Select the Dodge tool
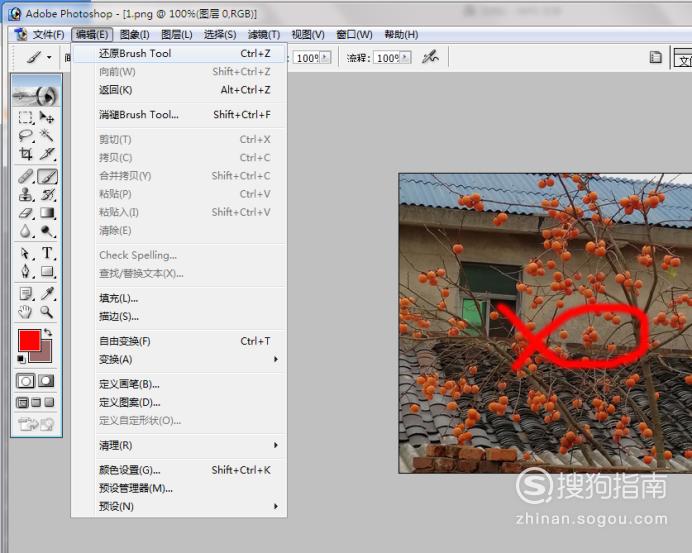This screenshot has width=692, height=553. pyautogui.click(x=47, y=231)
